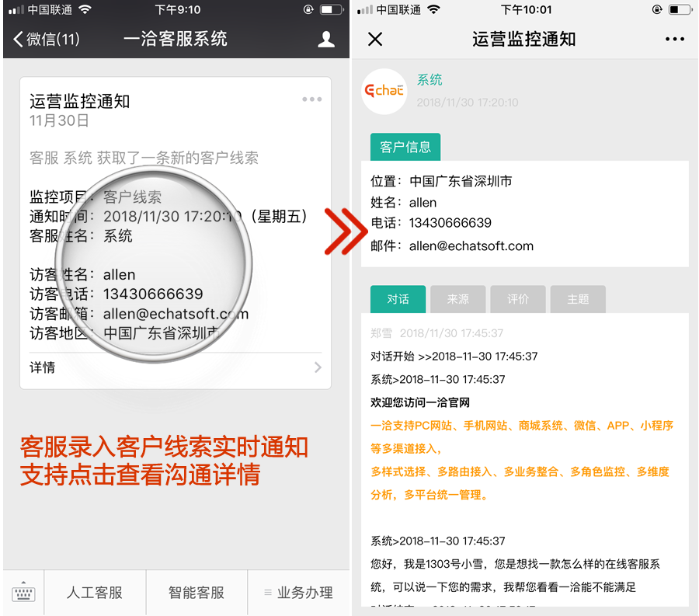Expand the 业务办理 menu
This screenshot has width=699, height=616.
click(x=298, y=593)
